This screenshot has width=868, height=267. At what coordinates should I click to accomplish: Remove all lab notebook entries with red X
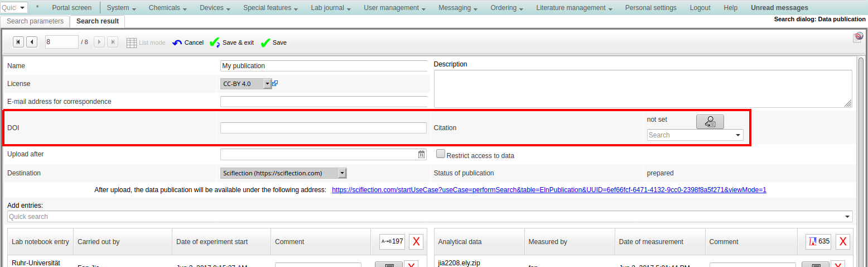coord(416,241)
